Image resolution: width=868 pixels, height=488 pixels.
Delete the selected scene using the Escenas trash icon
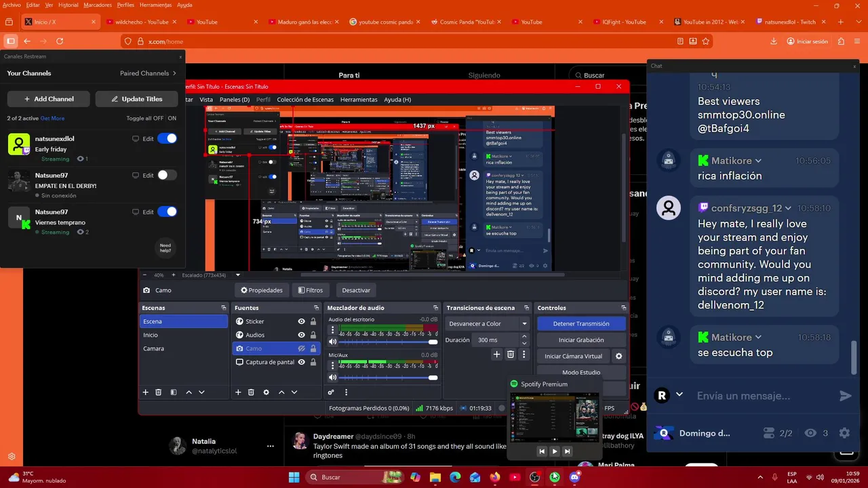[x=159, y=392]
